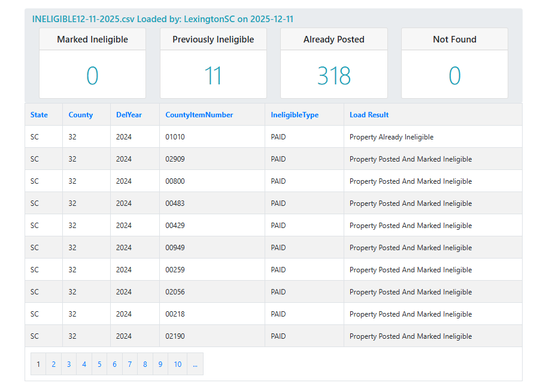Click PAID type in row 01010
The width and height of the screenshot is (543, 392).
(x=278, y=137)
